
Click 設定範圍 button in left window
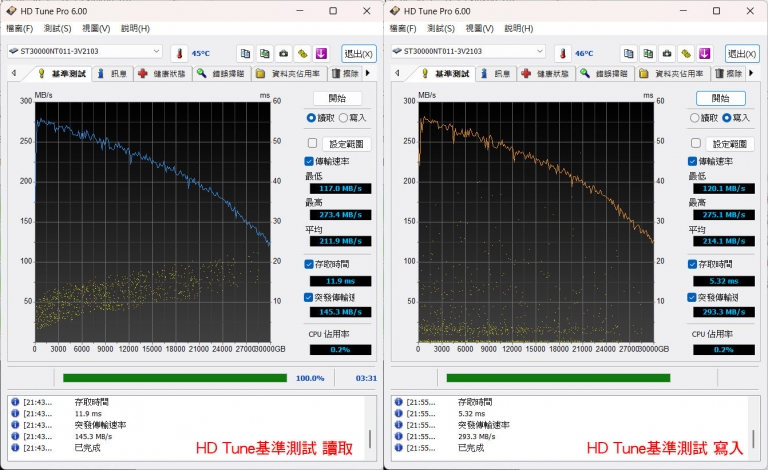tap(346, 143)
